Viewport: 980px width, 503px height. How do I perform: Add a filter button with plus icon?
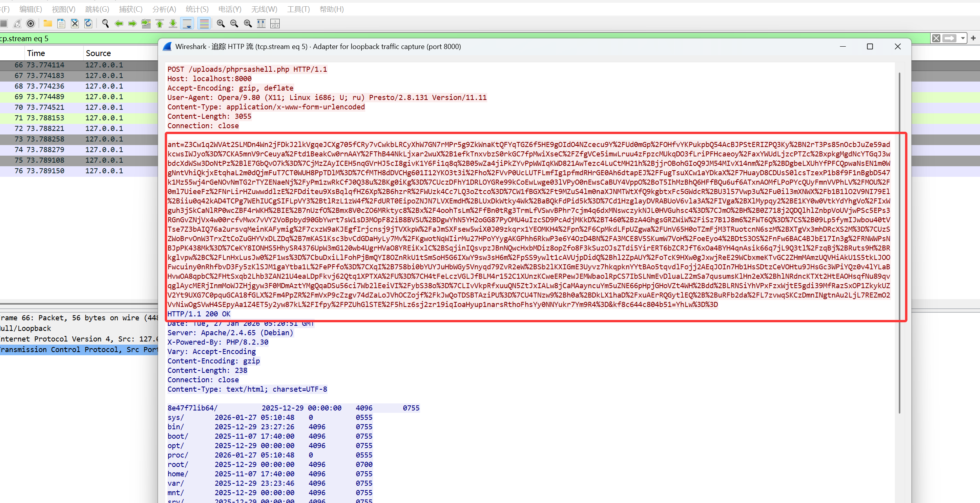(973, 38)
